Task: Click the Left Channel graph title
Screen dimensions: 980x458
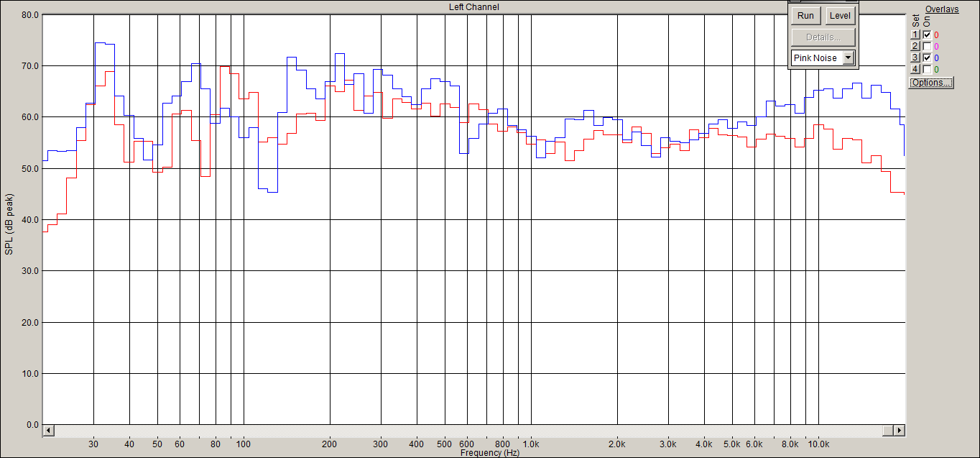Action: tap(473, 6)
